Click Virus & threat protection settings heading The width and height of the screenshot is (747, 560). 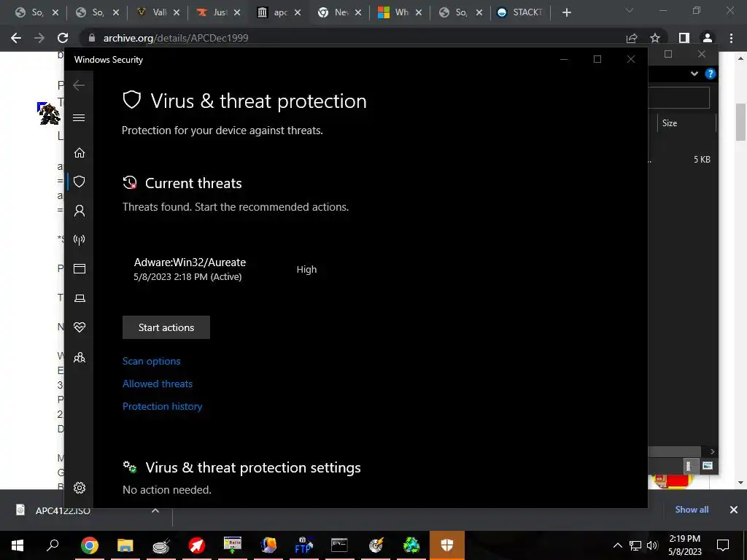point(253,467)
